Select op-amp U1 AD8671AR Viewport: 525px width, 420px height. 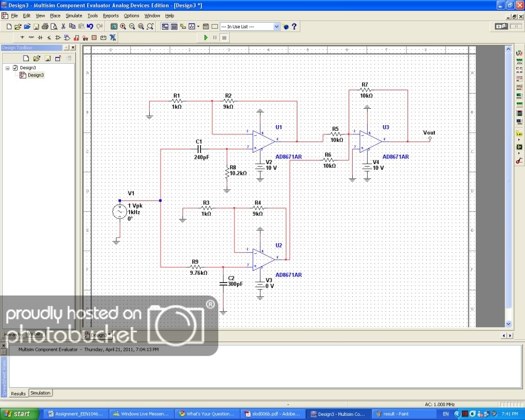coord(264,142)
